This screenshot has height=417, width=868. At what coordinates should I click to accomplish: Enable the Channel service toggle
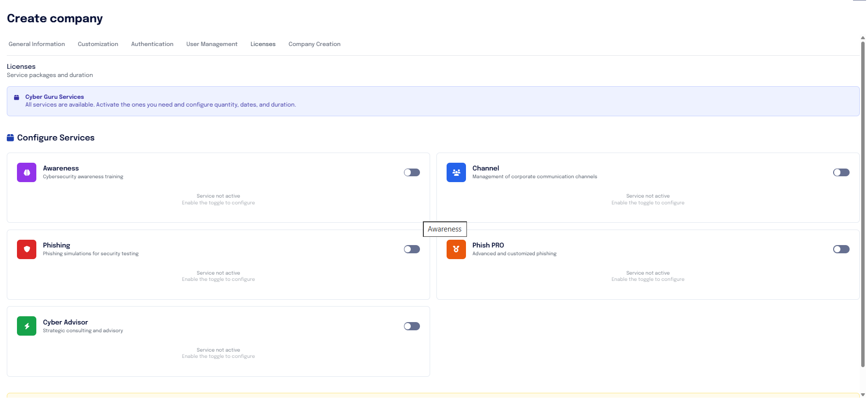tap(841, 172)
